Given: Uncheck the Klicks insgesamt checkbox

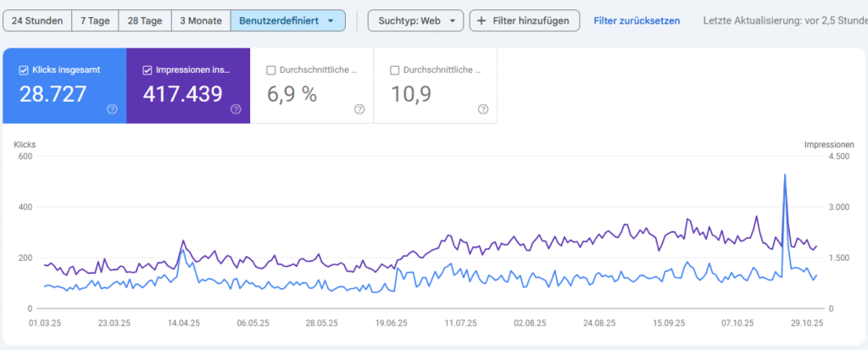Looking at the screenshot, I should (x=23, y=70).
